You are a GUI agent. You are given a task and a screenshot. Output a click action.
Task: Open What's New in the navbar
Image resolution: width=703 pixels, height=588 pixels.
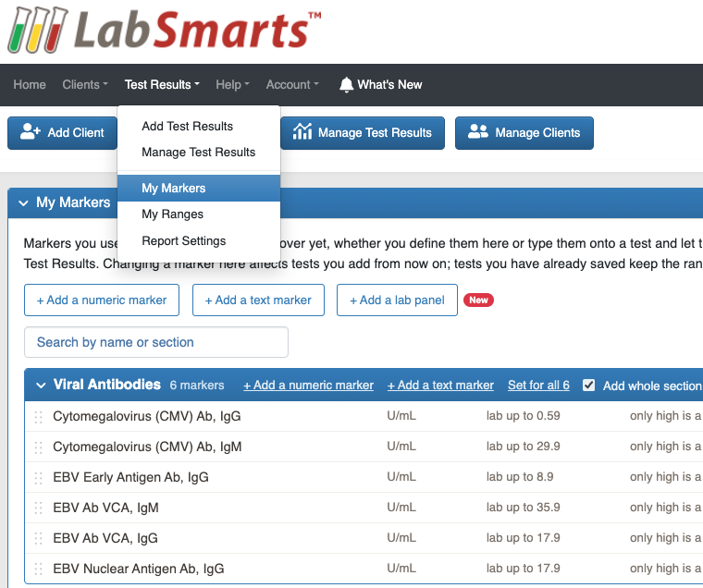click(381, 84)
